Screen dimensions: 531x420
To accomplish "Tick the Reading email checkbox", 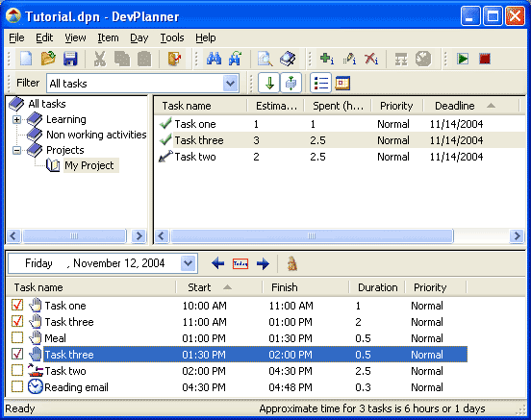I will point(17,386).
